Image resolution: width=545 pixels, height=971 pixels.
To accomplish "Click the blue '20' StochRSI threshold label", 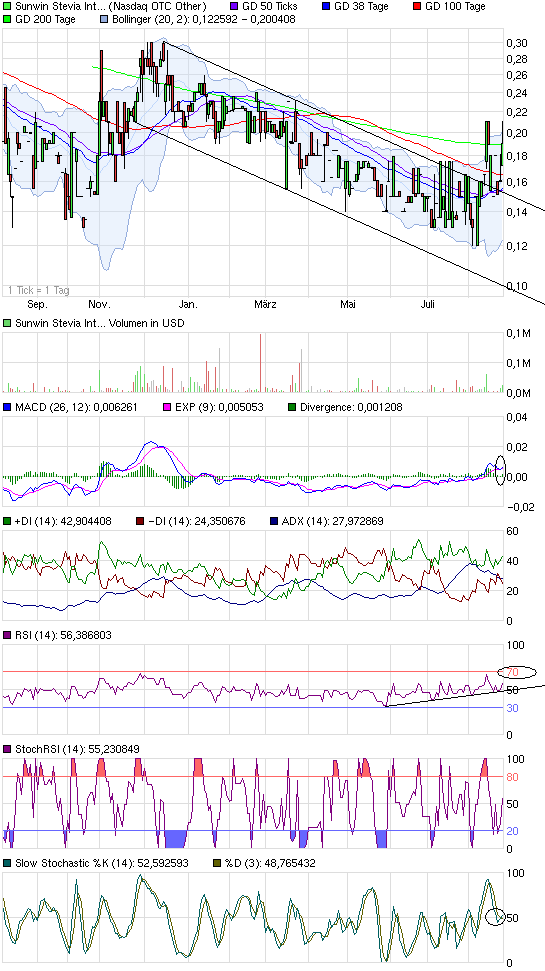I will pyautogui.click(x=513, y=831).
